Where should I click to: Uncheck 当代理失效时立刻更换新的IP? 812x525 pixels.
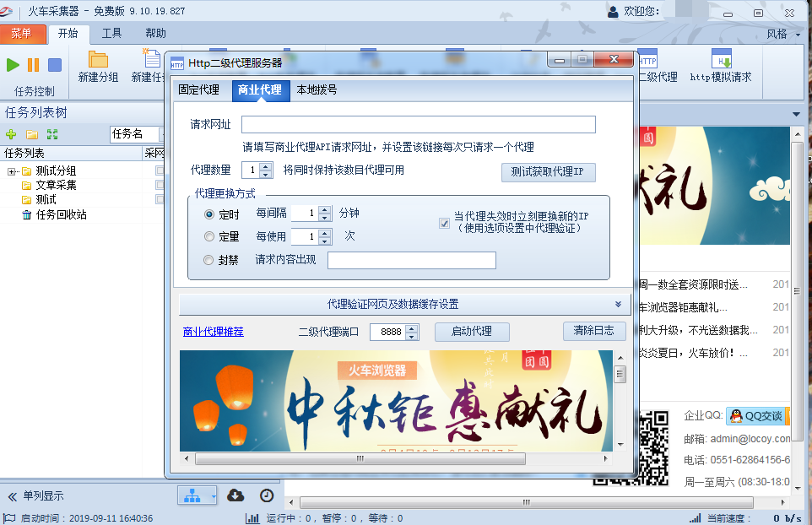(443, 223)
